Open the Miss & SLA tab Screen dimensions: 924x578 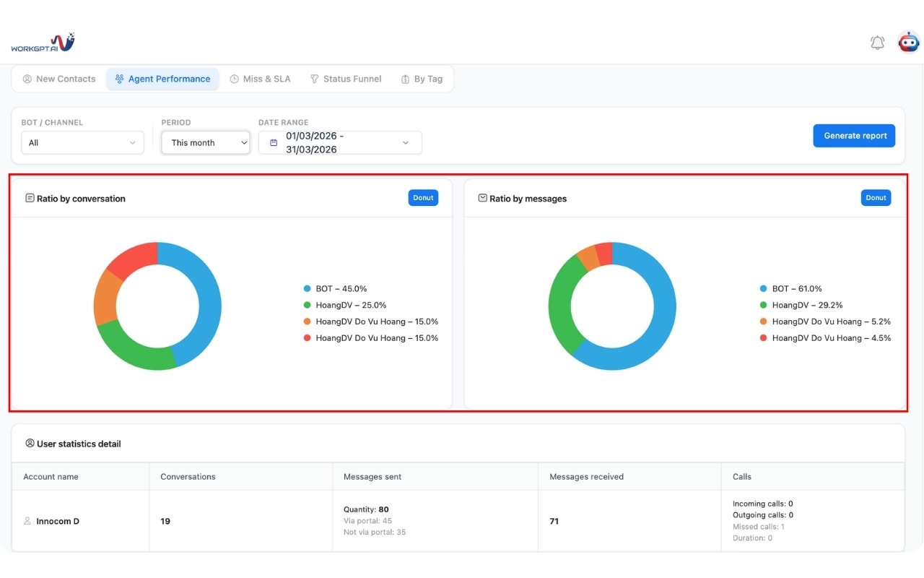tap(260, 79)
